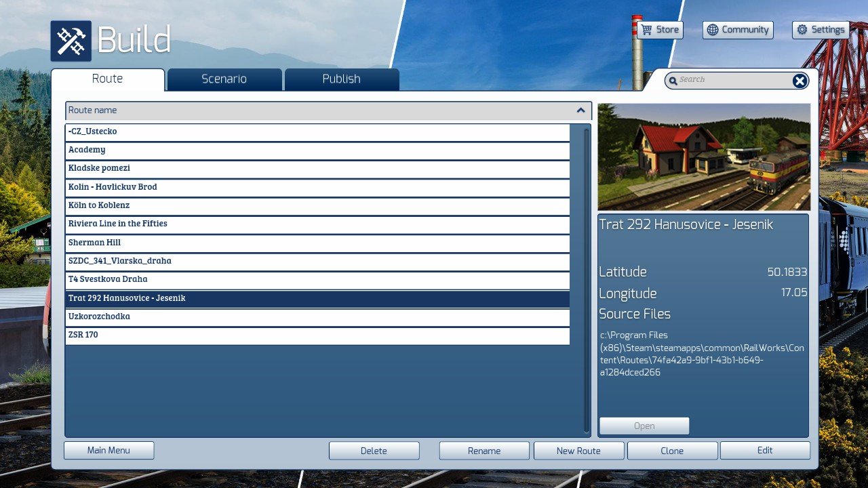Select the Route tab
868x488 pixels.
pyautogui.click(x=107, y=79)
